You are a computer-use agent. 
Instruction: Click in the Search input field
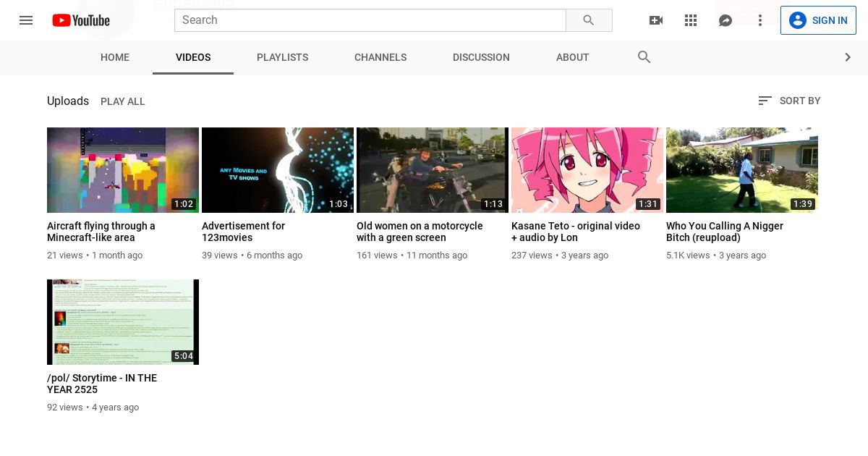[370, 20]
